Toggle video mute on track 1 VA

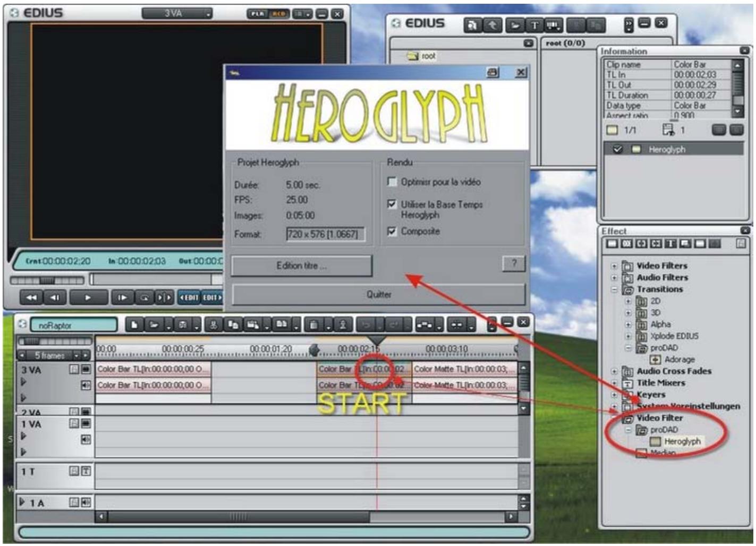coord(86,423)
